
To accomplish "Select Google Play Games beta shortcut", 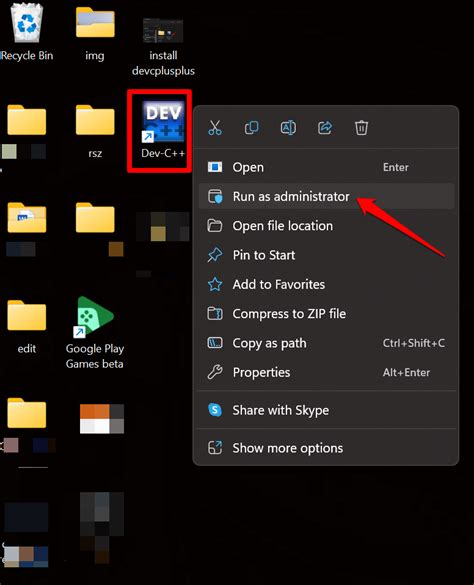I will [x=95, y=332].
